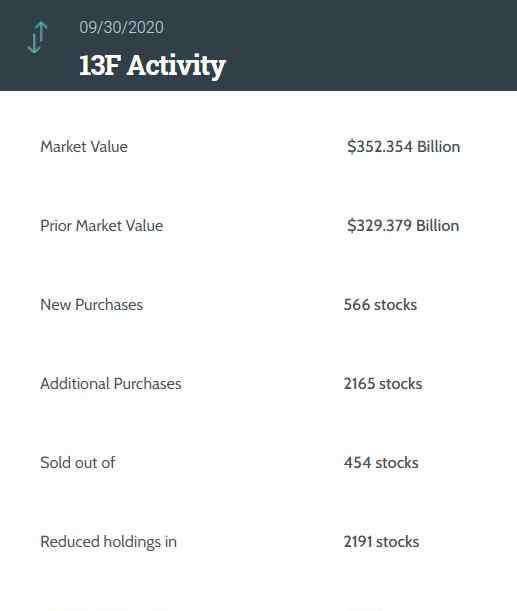The width and height of the screenshot is (517, 611).
Task: Select the 09/30/2020 filing date
Action: [122, 27]
